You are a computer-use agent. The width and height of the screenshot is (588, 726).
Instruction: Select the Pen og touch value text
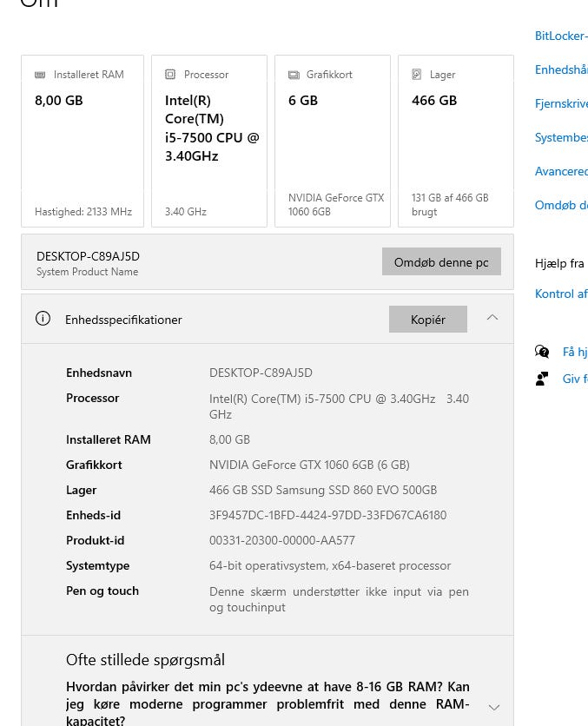pos(339,599)
